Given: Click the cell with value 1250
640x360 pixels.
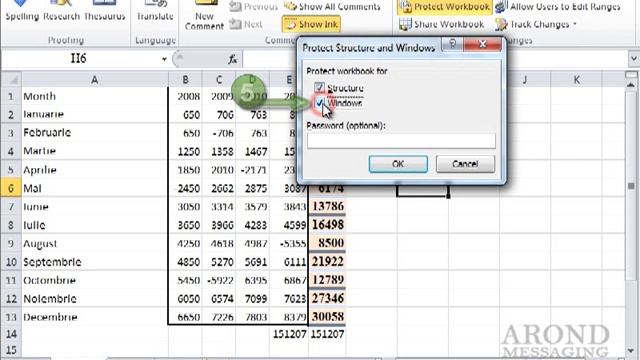Looking at the screenshot, I should 185,151.
